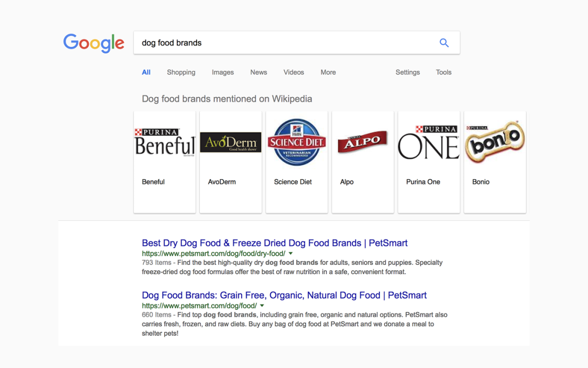Viewport: 588px width, 368px height.
Task: Open search Settings
Action: [408, 72]
